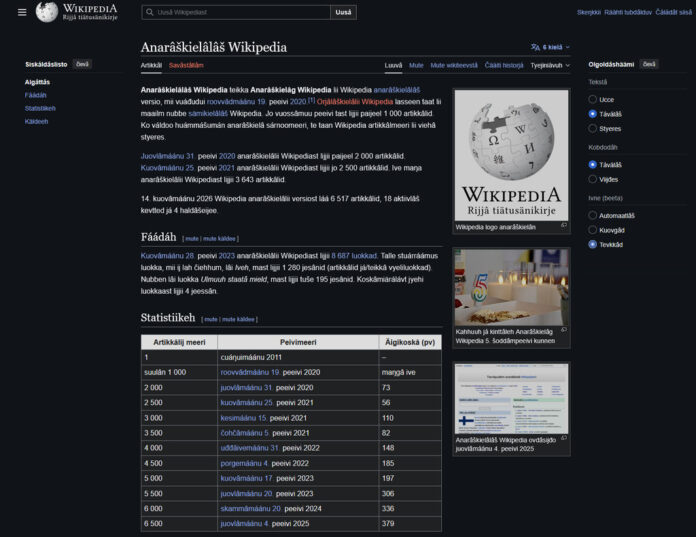Screen dimensions: 696x537
Task: Jump to Statistiikeh in the contents list
Action: pyautogui.click(x=40, y=108)
